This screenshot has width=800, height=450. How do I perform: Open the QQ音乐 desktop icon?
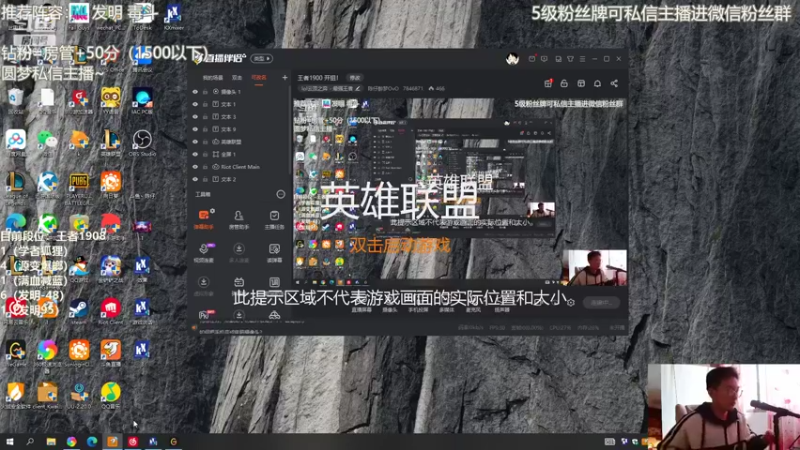point(110,395)
